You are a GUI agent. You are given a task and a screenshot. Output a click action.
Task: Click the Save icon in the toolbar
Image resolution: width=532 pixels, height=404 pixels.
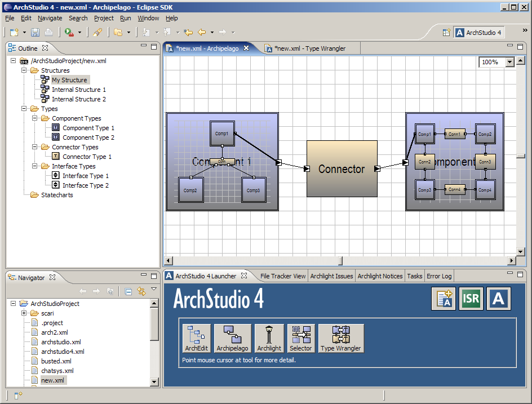tap(34, 32)
